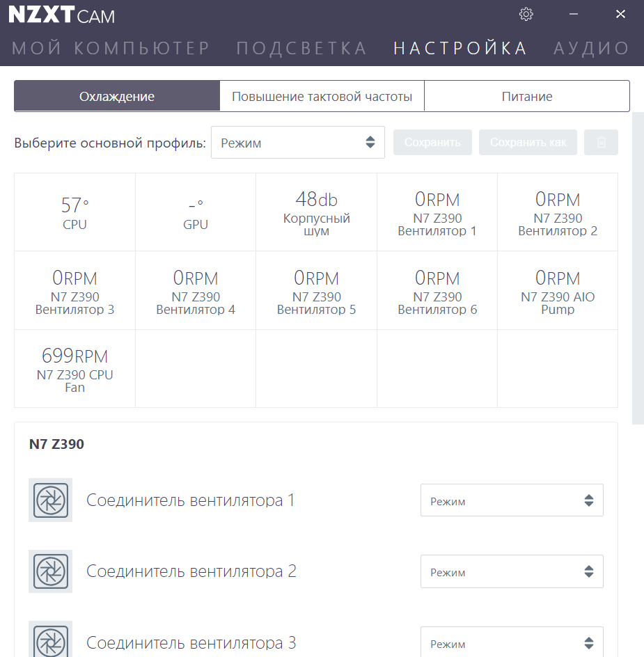Select the N7 Z390 Вентилятор 5 tile

pos(316,290)
